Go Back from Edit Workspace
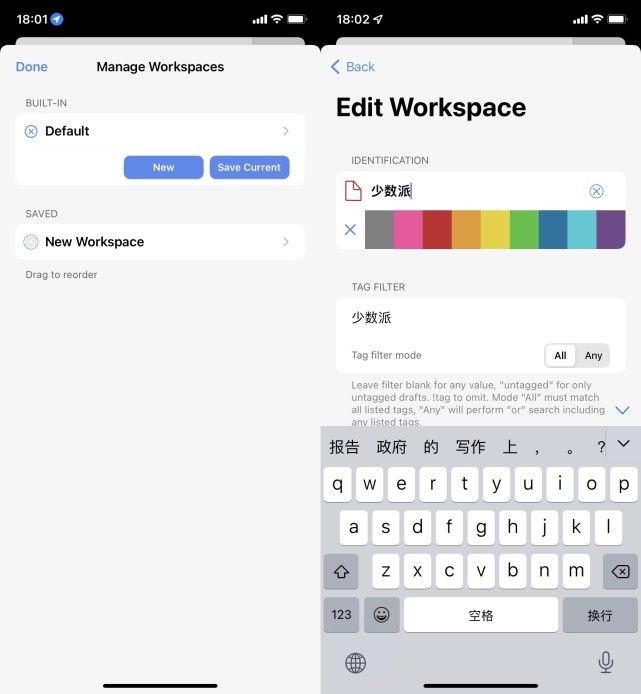This screenshot has width=641, height=694. tap(353, 67)
